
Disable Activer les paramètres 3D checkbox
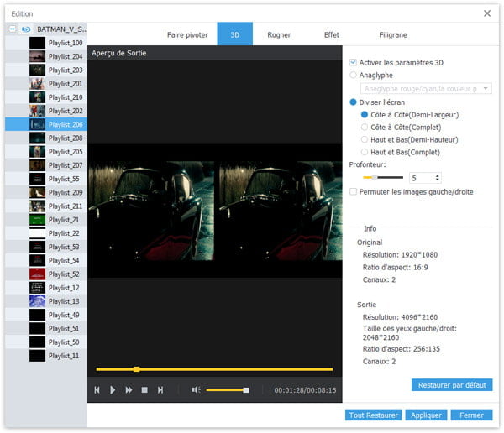pyautogui.click(x=353, y=63)
